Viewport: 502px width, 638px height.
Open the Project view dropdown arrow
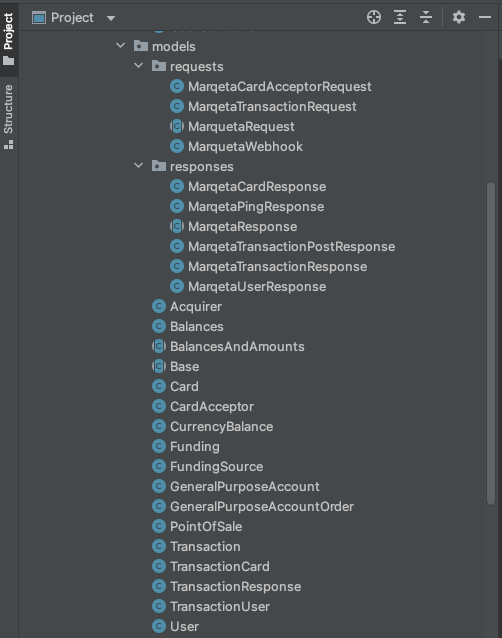pyautogui.click(x=111, y=18)
